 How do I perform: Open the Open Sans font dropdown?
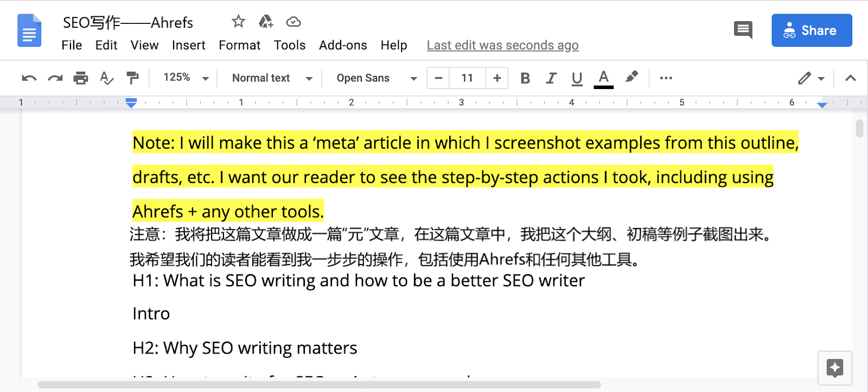point(377,78)
